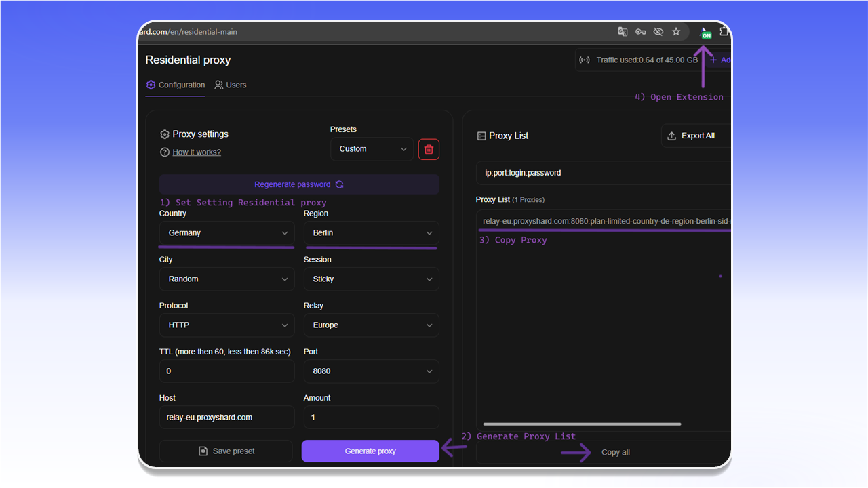Click Copy all under the proxy list

tap(616, 452)
